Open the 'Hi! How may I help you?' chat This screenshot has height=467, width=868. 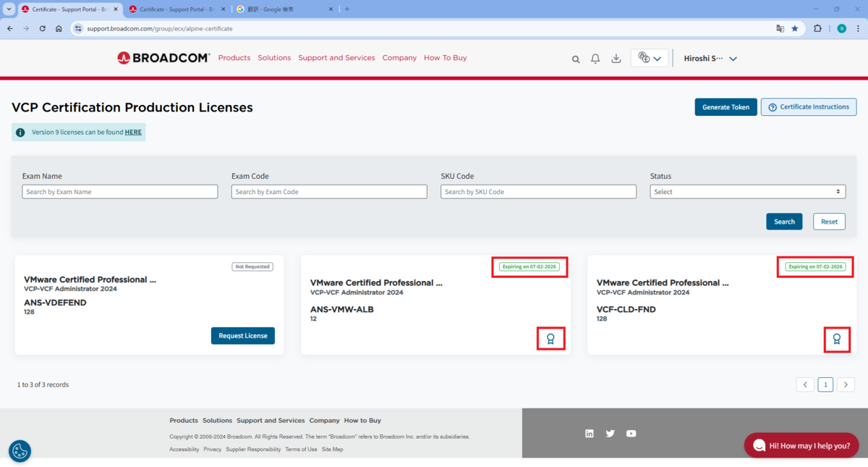[x=801, y=445]
